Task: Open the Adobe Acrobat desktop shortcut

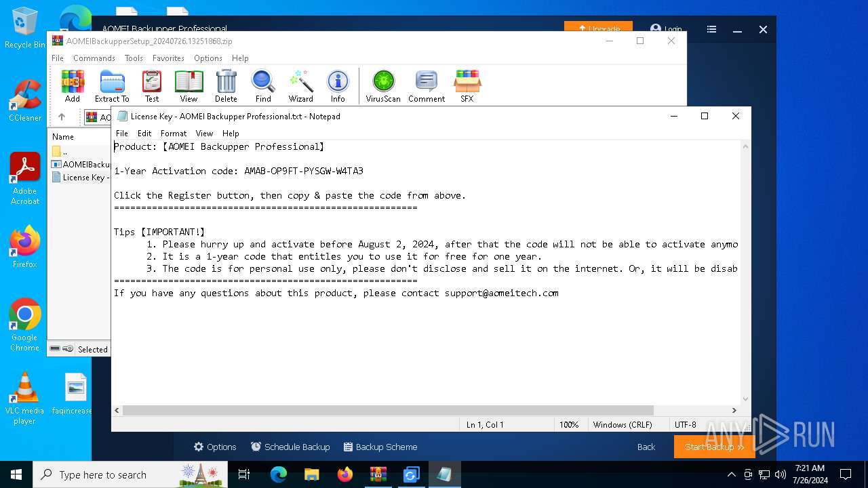Action: point(24,179)
